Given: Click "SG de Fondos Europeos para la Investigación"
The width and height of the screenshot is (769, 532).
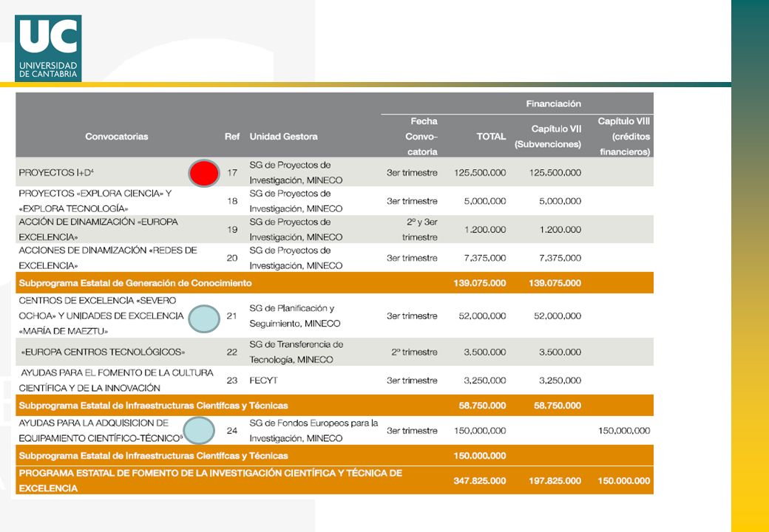Looking at the screenshot, I should click(314, 431).
